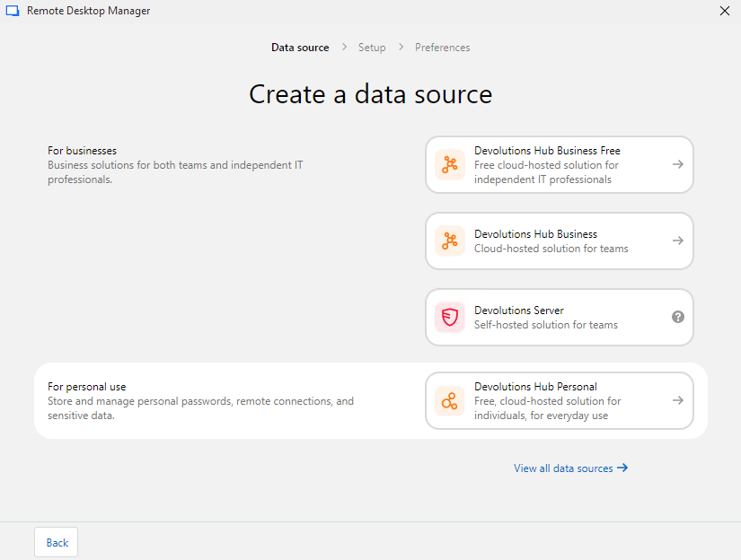Open the View all data sources link
The height and width of the screenshot is (560, 741).
[563, 468]
